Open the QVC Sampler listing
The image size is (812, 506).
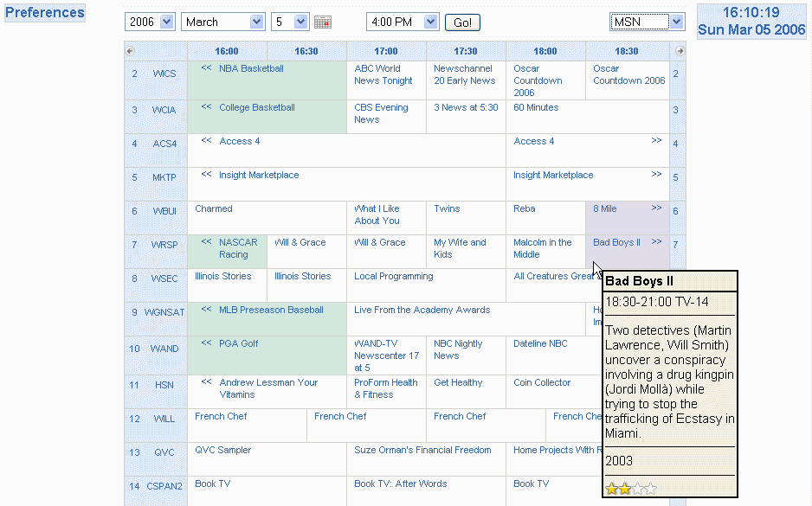pyautogui.click(x=222, y=450)
